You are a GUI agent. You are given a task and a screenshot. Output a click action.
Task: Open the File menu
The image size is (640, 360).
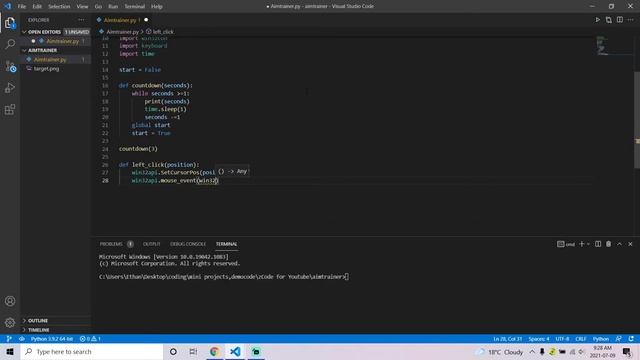(22, 6)
